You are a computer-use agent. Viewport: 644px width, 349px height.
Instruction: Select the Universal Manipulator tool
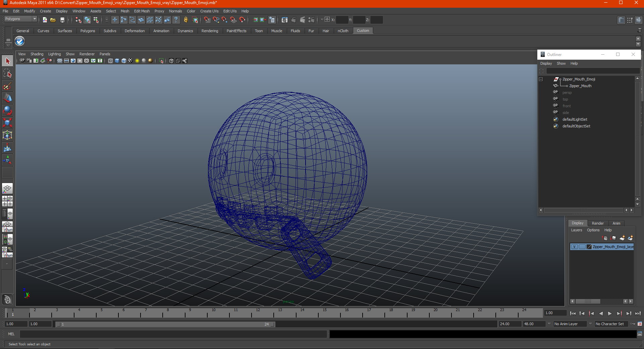[x=7, y=135]
